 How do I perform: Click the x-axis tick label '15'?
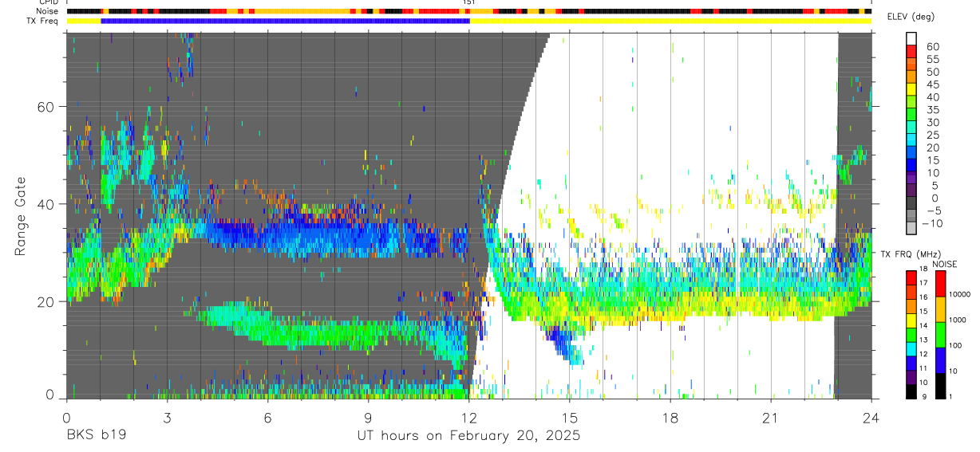(570, 418)
